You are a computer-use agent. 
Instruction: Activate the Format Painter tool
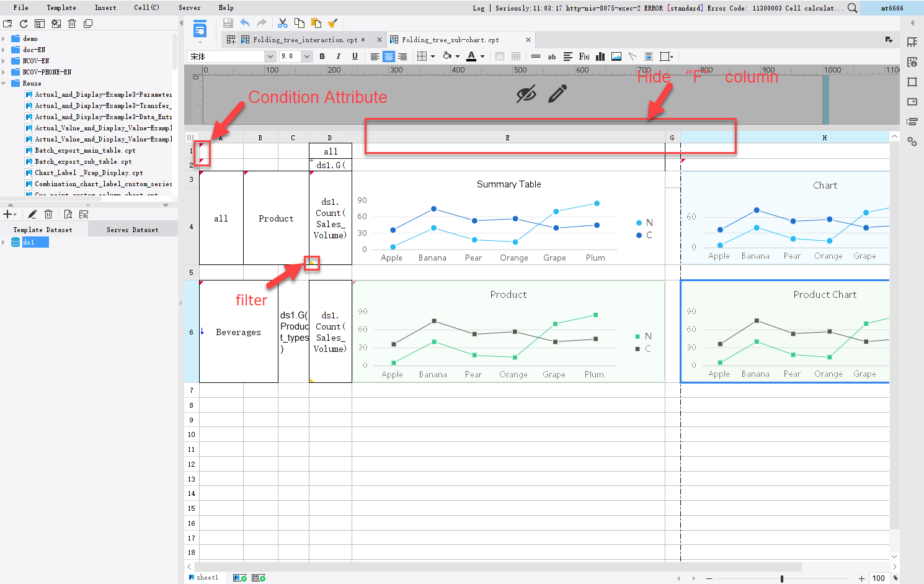pyautogui.click(x=333, y=23)
